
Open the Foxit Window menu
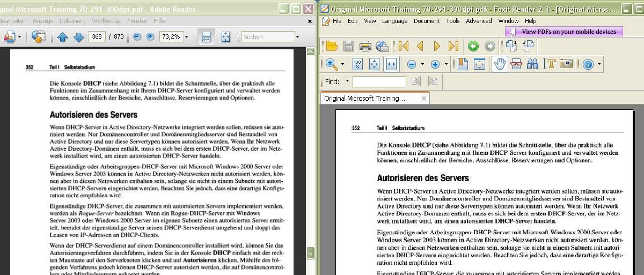[508, 21]
